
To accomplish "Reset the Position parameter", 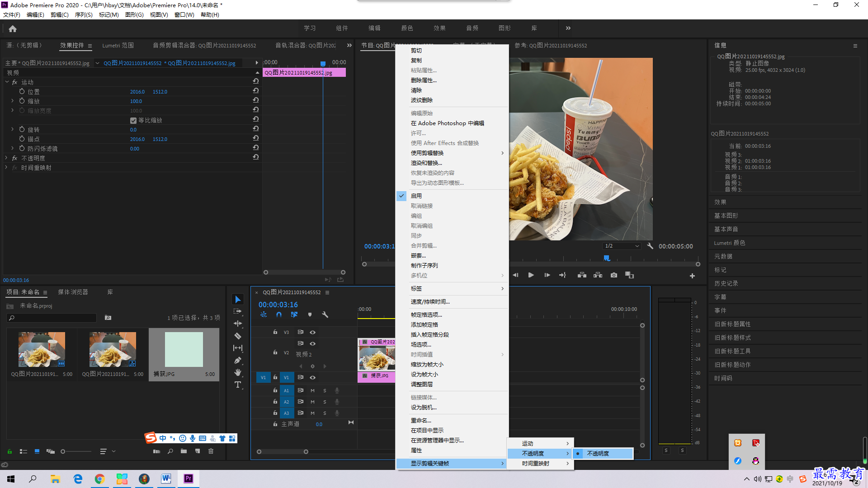I will pyautogui.click(x=256, y=91).
